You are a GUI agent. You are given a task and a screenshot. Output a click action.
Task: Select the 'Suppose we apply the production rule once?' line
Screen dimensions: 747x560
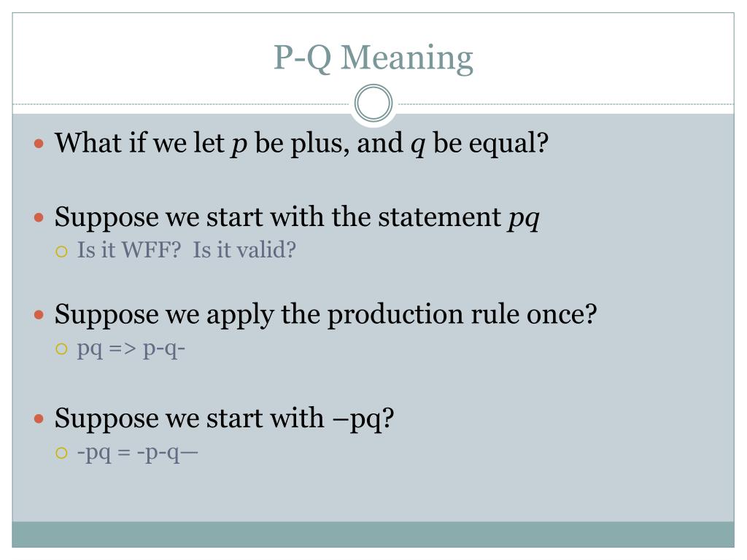pyautogui.click(x=326, y=314)
